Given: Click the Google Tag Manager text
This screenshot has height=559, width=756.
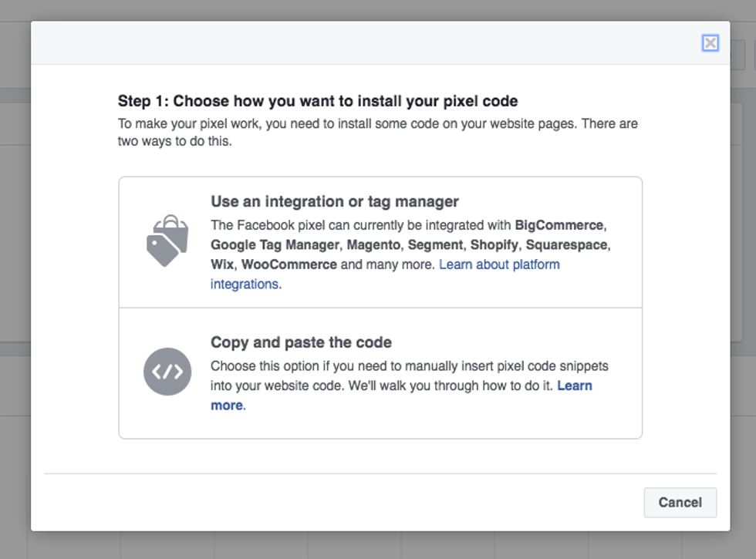Looking at the screenshot, I should 274,244.
